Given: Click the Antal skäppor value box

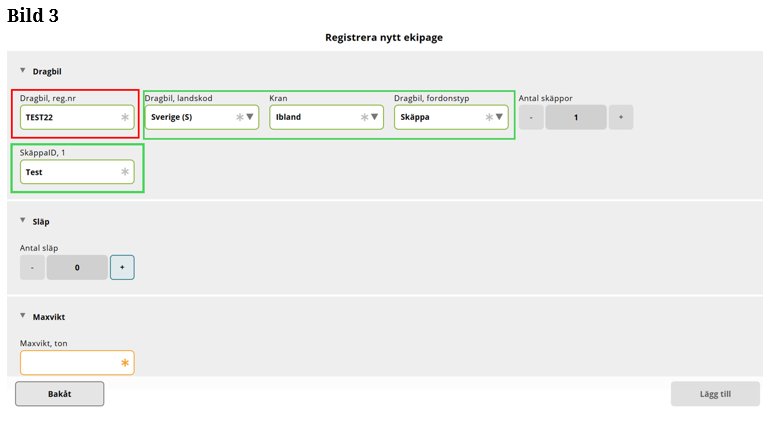Looking at the screenshot, I should [576, 117].
